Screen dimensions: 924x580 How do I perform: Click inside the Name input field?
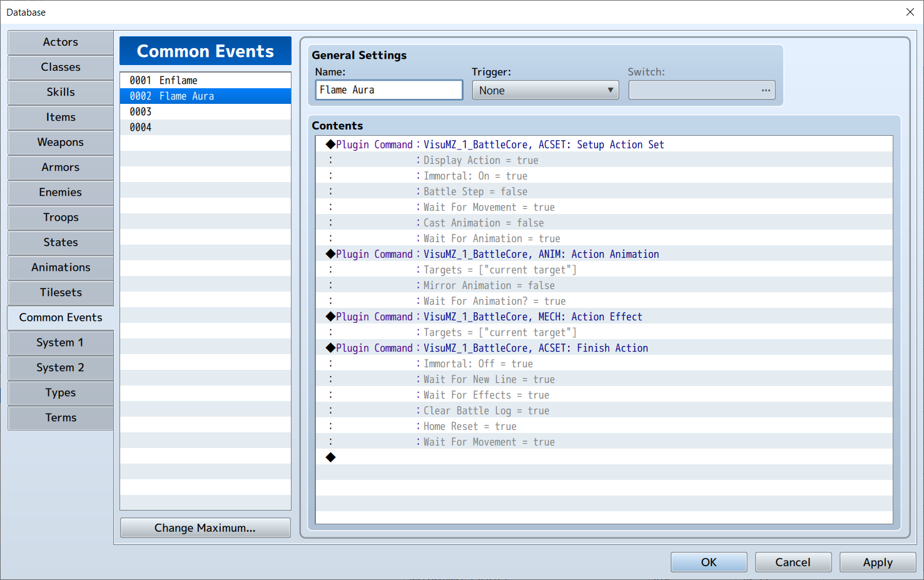click(x=388, y=89)
